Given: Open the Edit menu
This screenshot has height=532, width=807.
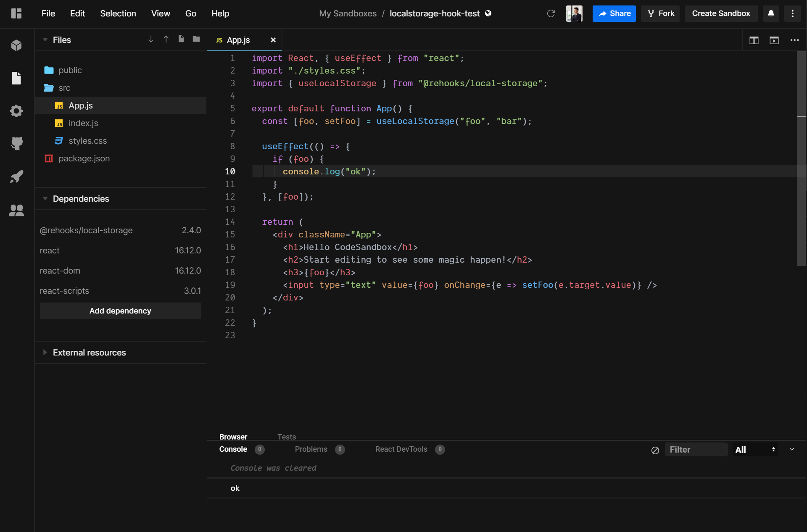Looking at the screenshot, I should [x=77, y=13].
